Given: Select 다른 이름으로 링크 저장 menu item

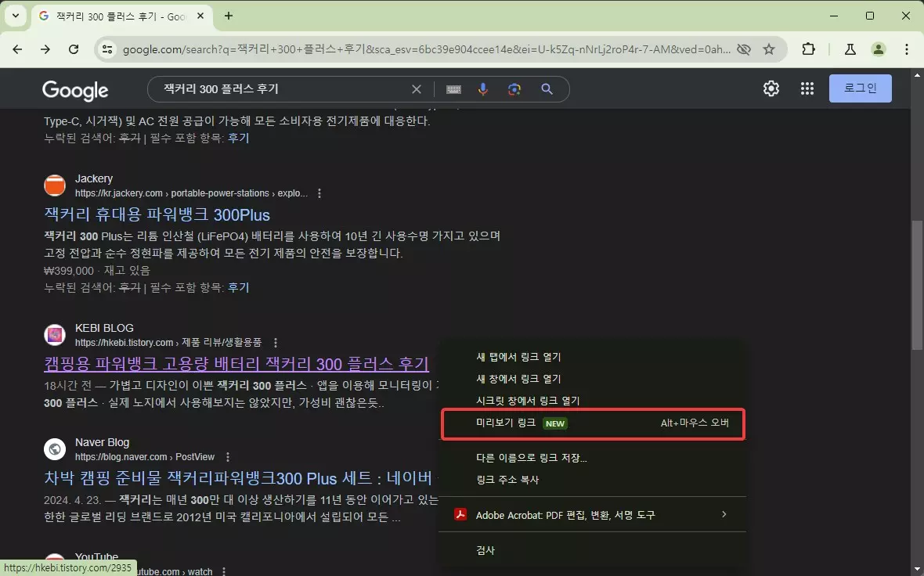Looking at the screenshot, I should (593, 458).
